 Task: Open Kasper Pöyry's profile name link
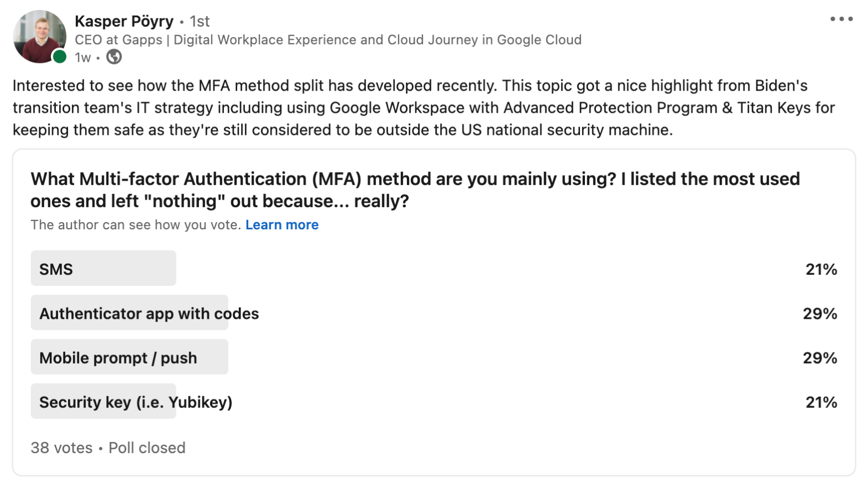124,21
